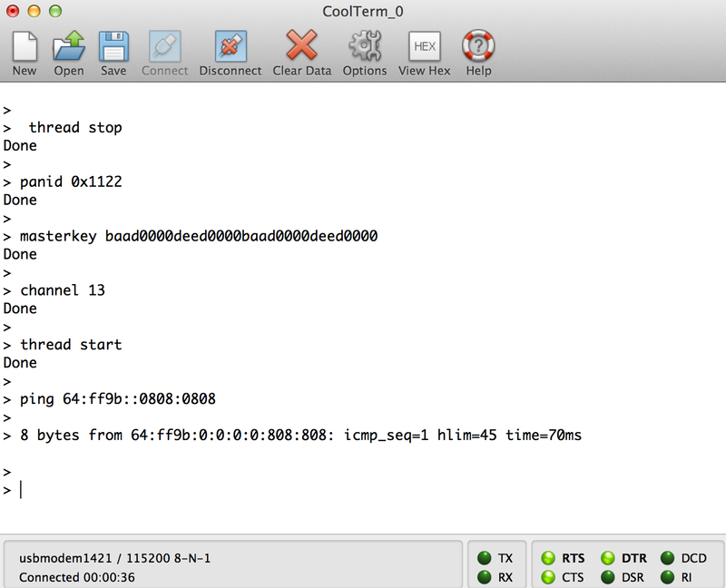Click the usbmodem1421 port status text

coord(115,558)
